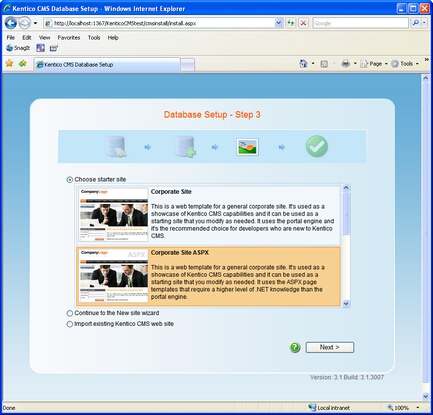This screenshot has height=415, width=433.
Task: Open the Tools toolbar dropdown
Action: [405, 64]
